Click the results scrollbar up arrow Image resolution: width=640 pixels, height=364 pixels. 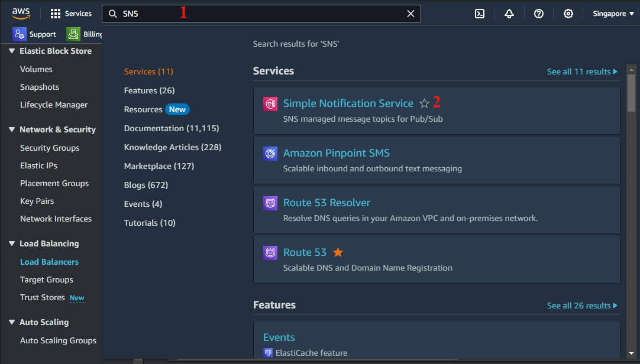tap(632, 70)
